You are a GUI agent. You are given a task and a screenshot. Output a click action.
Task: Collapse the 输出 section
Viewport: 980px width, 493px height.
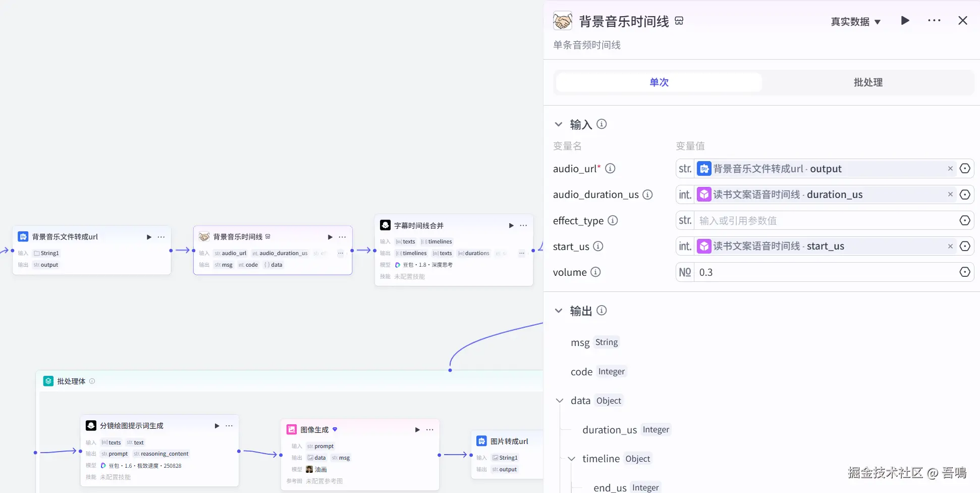pos(559,311)
